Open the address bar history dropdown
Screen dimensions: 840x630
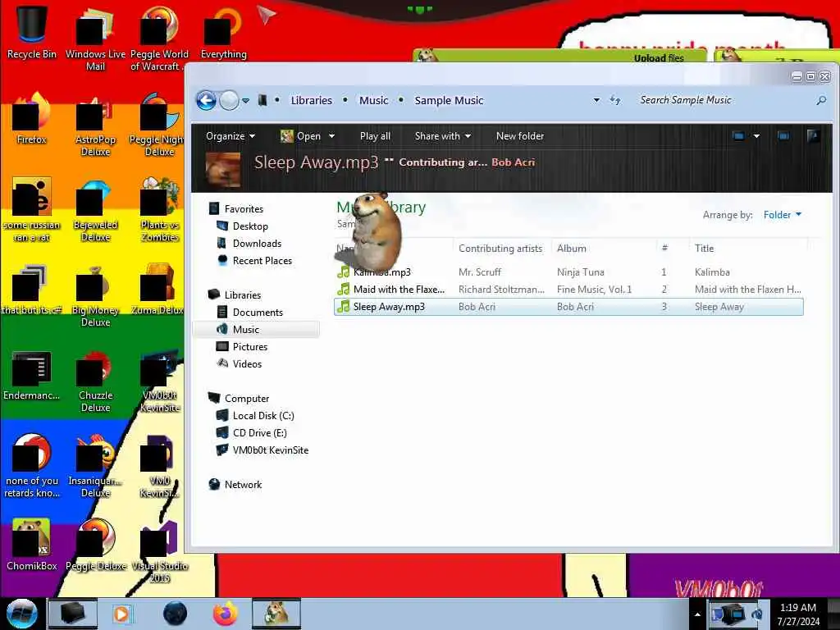(x=596, y=100)
